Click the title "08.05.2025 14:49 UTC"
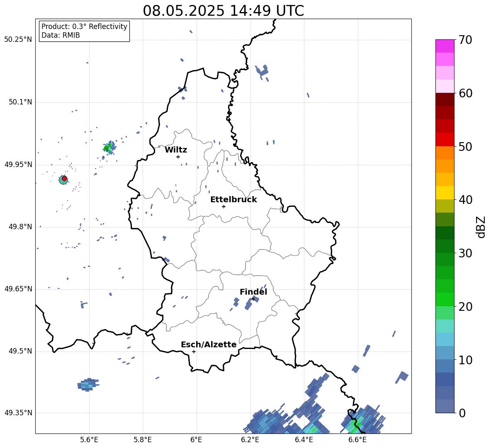491x448 pixels. click(223, 11)
